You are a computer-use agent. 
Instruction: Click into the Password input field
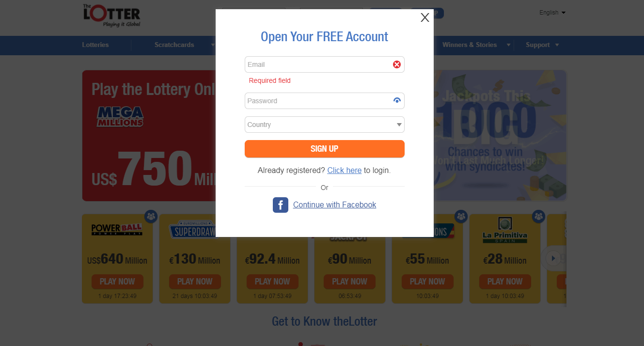[x=319, y=101]
